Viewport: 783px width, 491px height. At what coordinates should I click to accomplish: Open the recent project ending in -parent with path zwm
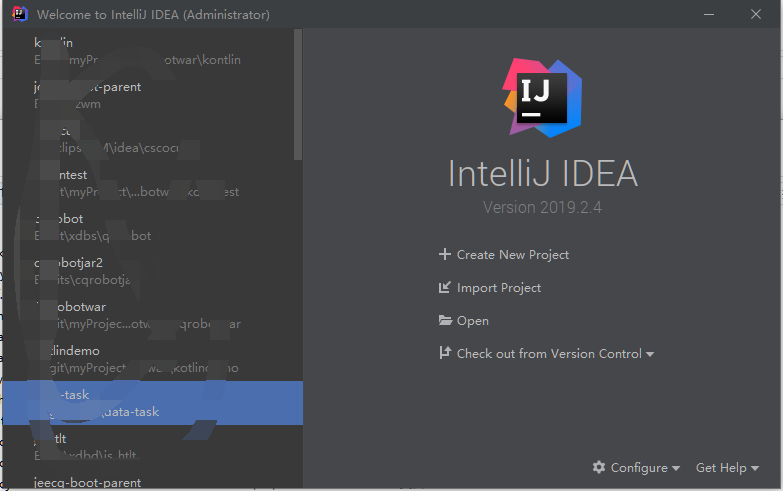point(152,95)
